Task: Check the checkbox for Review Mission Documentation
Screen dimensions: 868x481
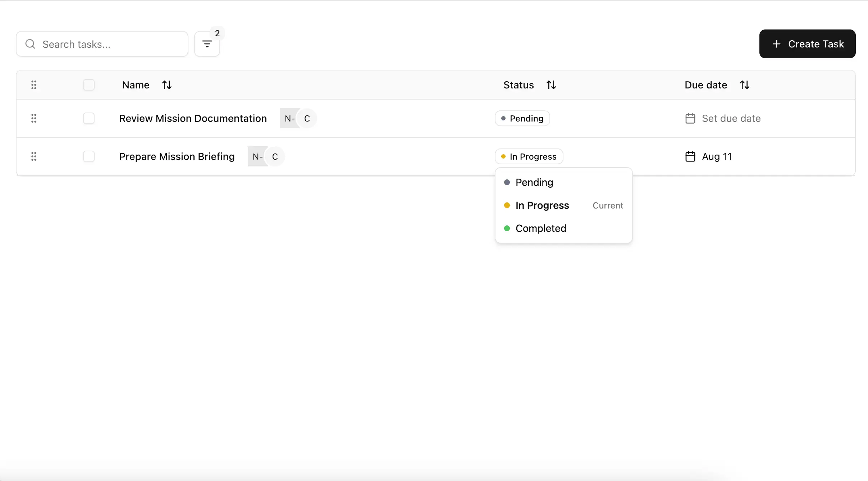Action: click(x=89, y=118)
